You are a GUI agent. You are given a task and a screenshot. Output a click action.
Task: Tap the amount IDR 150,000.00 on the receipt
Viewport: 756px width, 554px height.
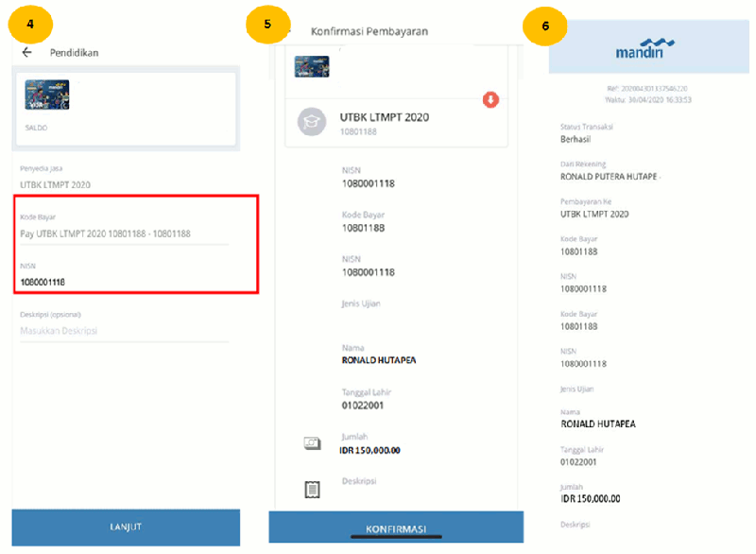point(591,499)
